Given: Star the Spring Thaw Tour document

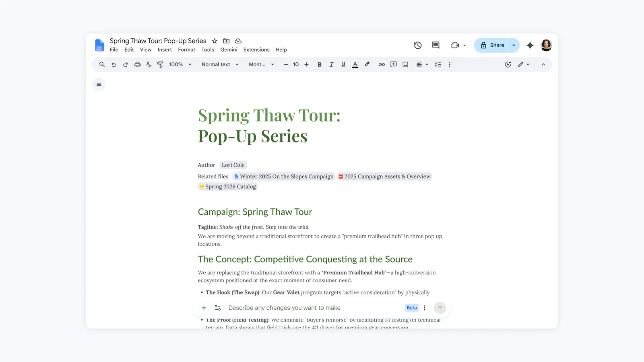Looking at the screenshot, I should 215,41.
